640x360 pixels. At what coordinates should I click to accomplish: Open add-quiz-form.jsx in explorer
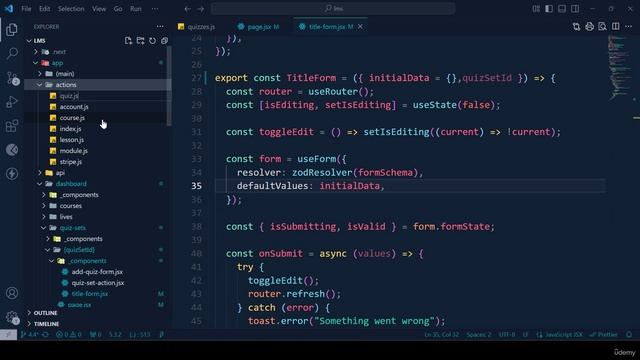tap(97, 272)
